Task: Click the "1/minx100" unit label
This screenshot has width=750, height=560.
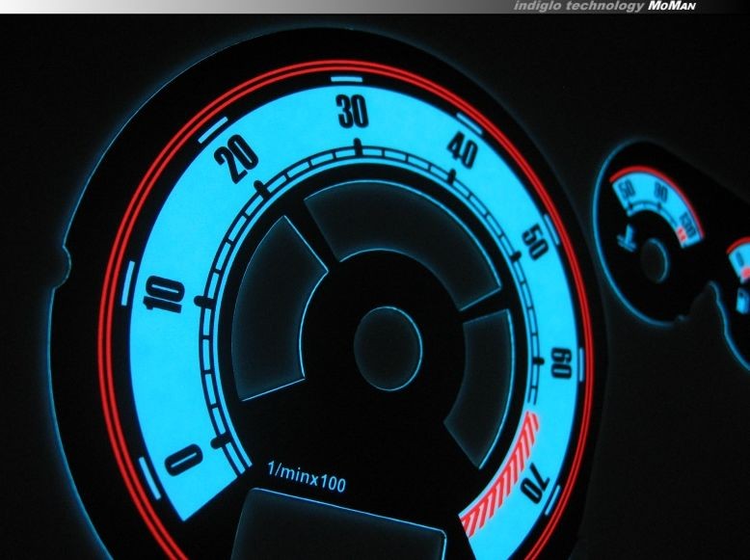Action: pos(307,477)
